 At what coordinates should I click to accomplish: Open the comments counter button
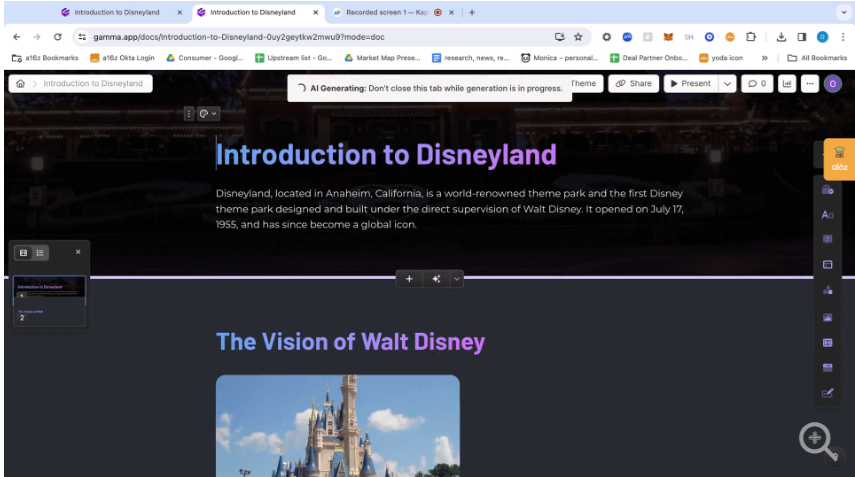click(x=757, y=83)
